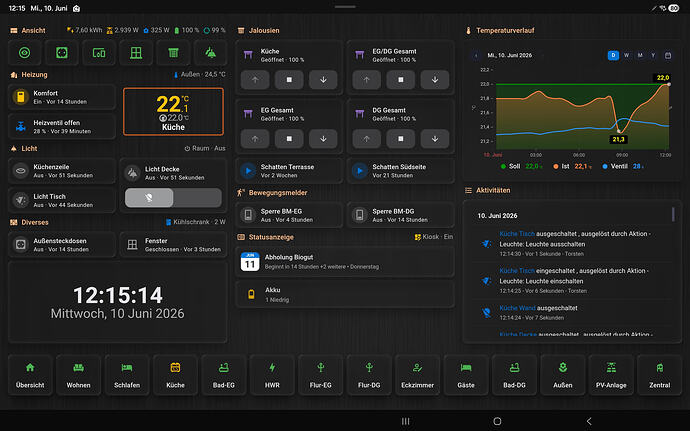Tap the Raum Aus power chip
The width and height of the screenshot is (690, 431).
(x=205, y=148)
